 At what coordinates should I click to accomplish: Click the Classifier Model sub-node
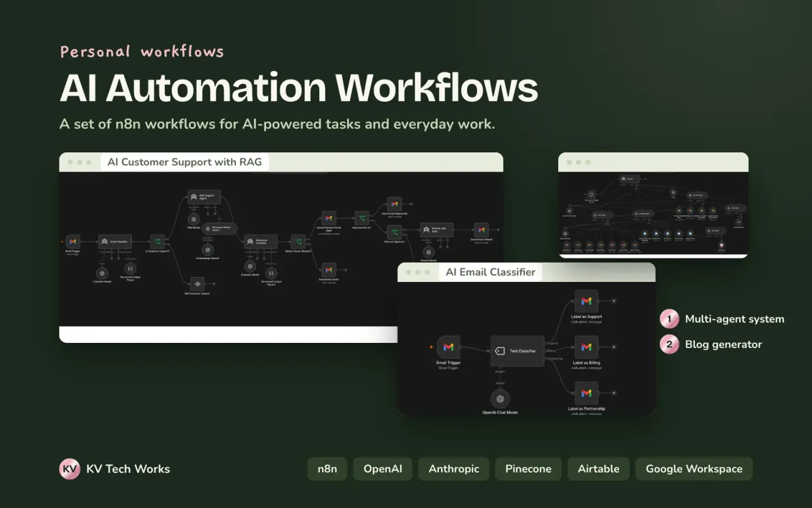[x=103, y=272]
